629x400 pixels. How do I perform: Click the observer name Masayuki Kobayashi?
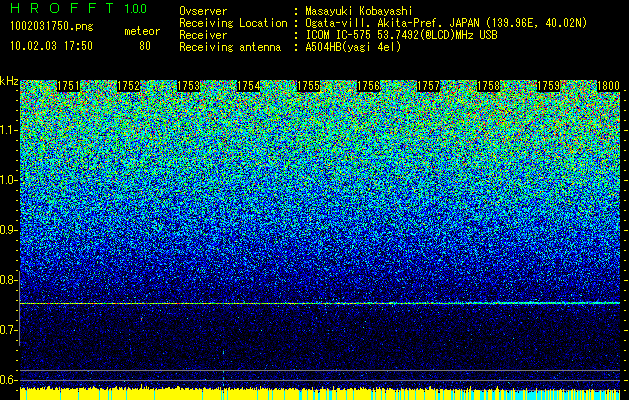359,11
